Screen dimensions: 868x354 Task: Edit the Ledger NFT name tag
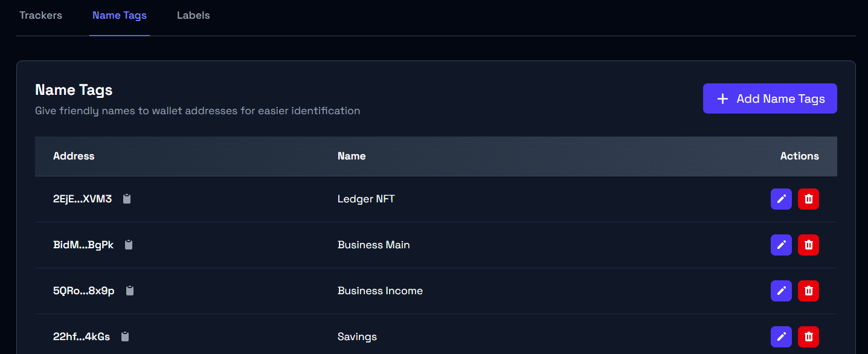781,199
